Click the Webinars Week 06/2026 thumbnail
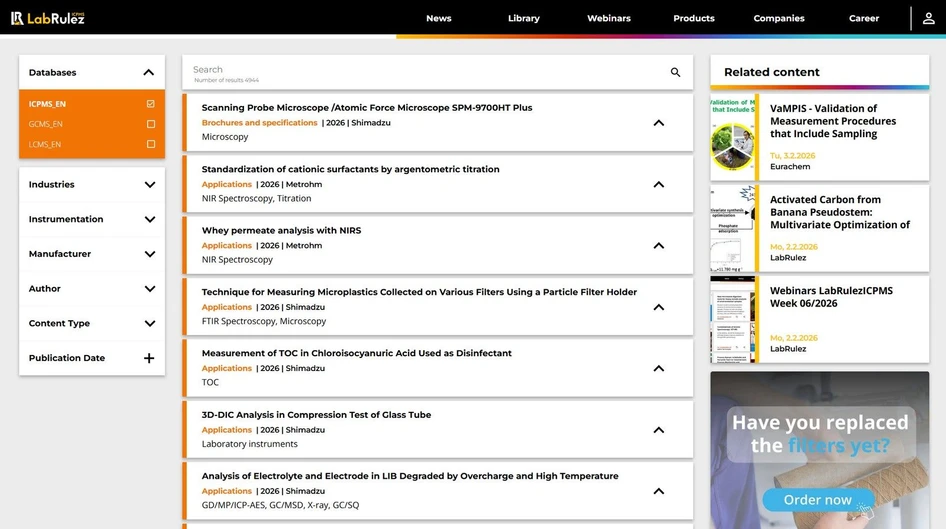This screenshot has width=946, height=529. 732,320
